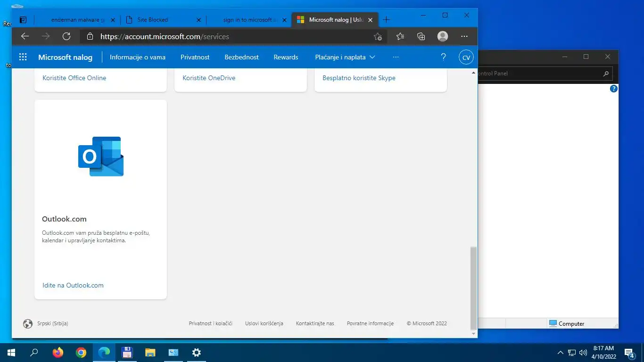Image resolution: width=644 pixels, height=362 pixels.
Task: Follow the Idite na Outlook.com link
Action: [x=73, y=285]
